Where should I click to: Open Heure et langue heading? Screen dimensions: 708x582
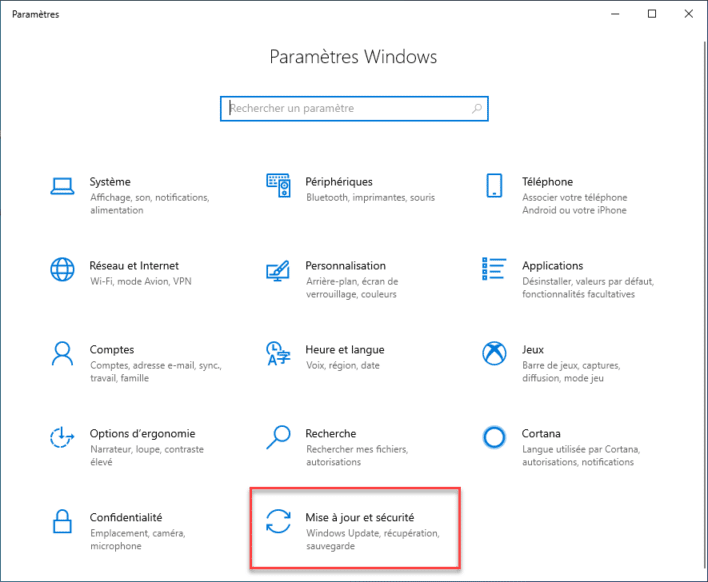pyautogui.click(x=345, y=349)
